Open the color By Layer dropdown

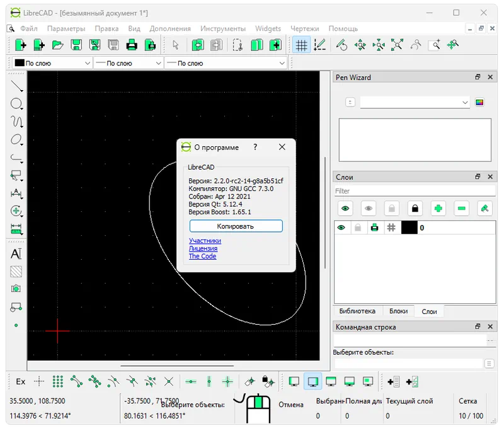coord(53,63)
